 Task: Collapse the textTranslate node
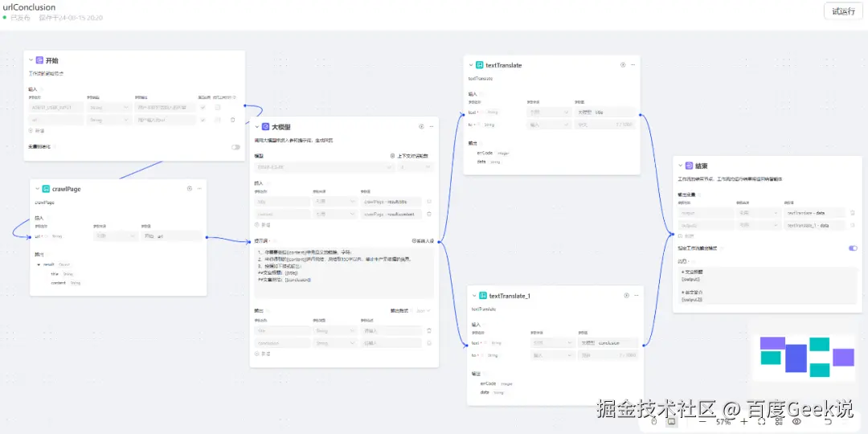coord(471,65)
